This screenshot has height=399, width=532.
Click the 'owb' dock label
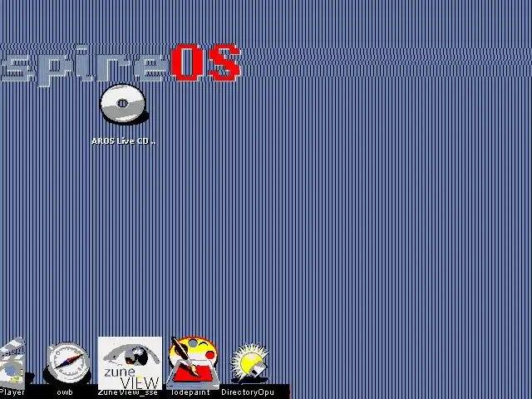click(65, 392)
